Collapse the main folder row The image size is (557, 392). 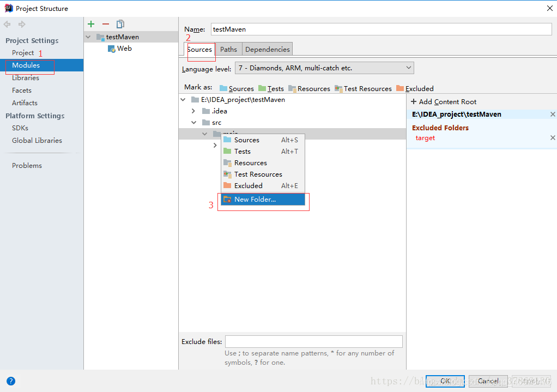(204, 134)
